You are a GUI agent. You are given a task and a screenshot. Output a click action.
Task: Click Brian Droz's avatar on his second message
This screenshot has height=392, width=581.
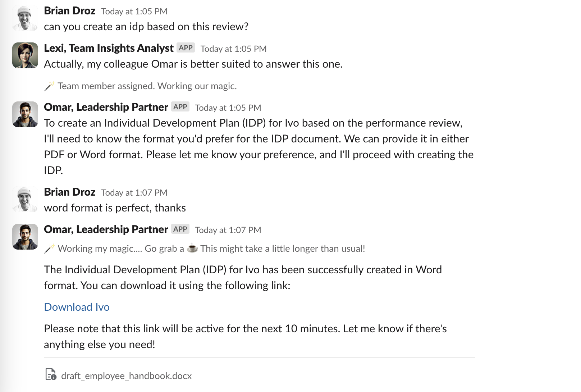[24, 199]
